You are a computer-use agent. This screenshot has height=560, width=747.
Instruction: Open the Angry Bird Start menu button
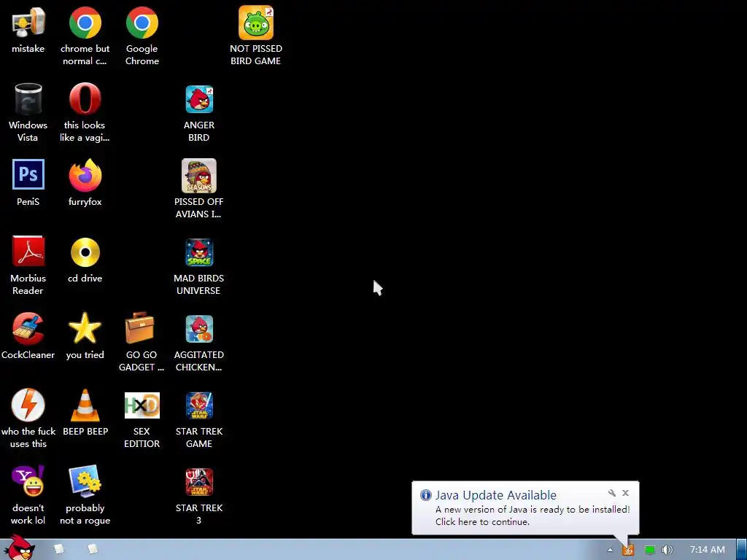pyautogui.click(x=19, y=548)
